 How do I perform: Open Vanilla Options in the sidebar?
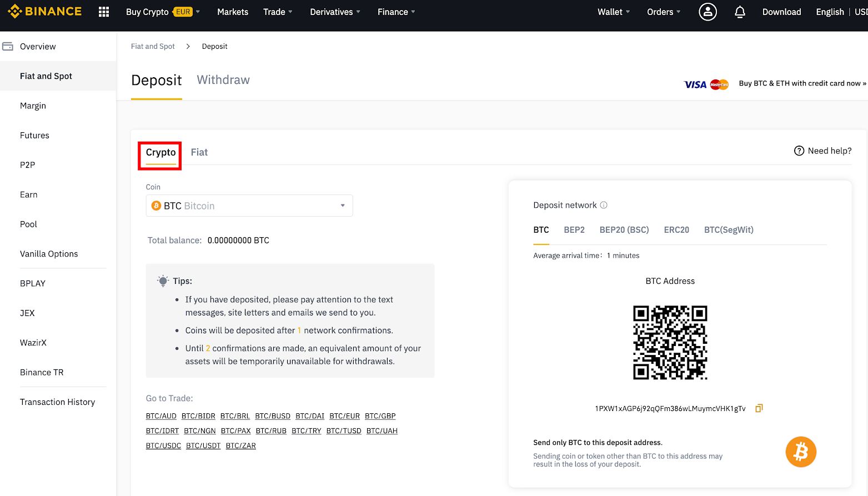click(x=49, y=254)
